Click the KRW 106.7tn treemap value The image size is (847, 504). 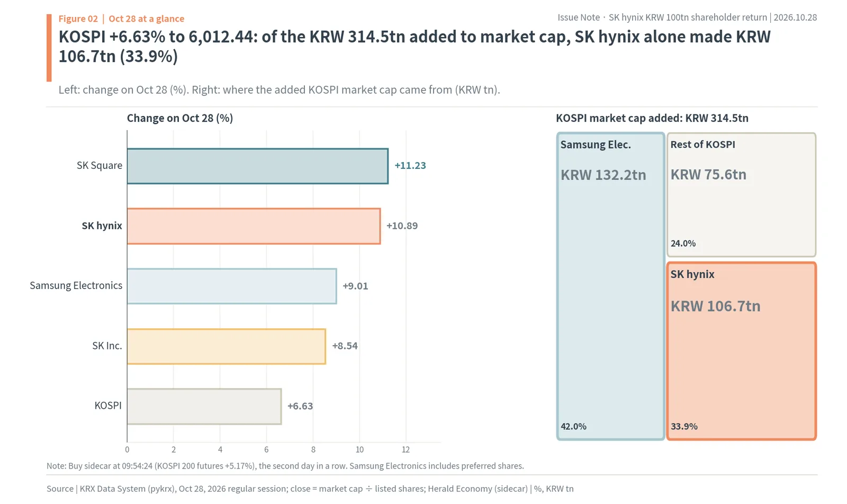coord(715,306)
